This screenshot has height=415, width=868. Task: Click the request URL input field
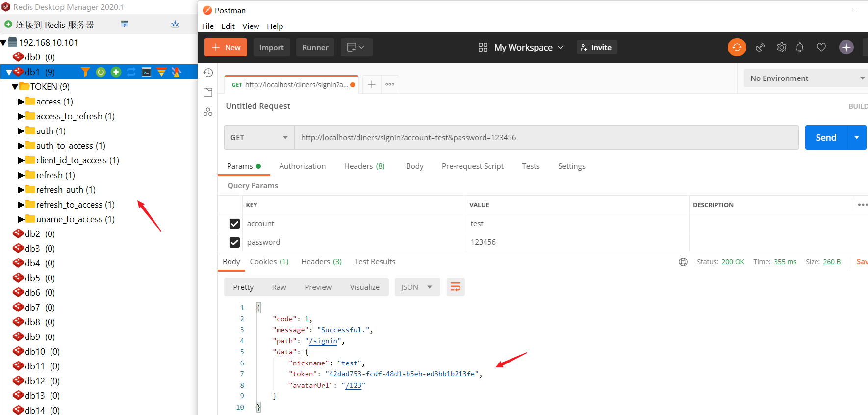point(546,137)
